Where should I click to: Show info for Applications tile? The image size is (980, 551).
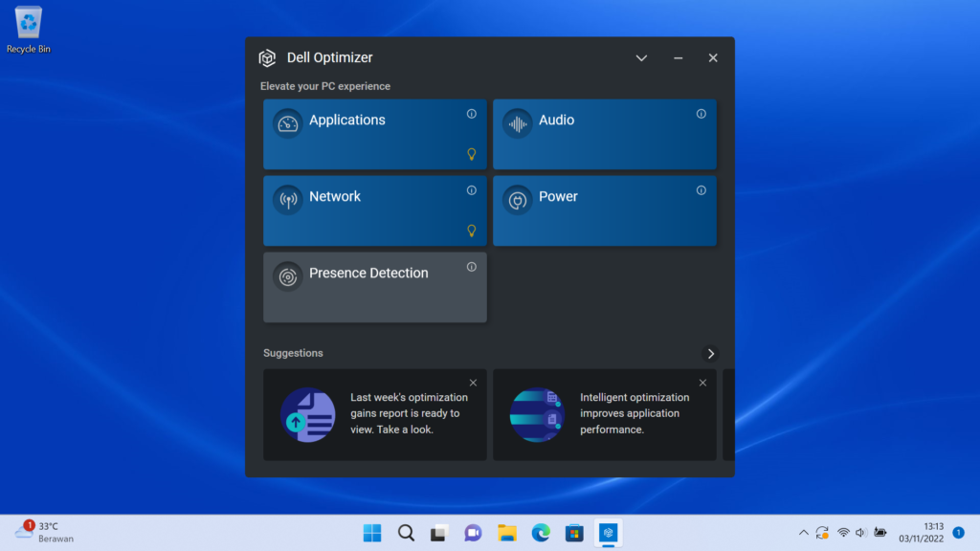471,114
